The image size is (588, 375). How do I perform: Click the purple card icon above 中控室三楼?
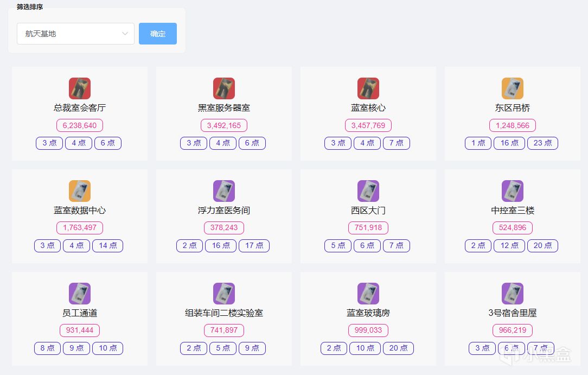coord(513,191)
